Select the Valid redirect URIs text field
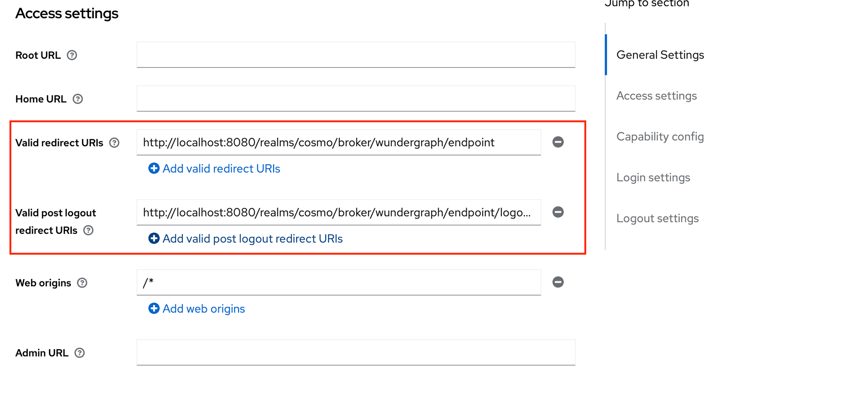This screenshot has width=868, height=394. (x=339, y=142)
